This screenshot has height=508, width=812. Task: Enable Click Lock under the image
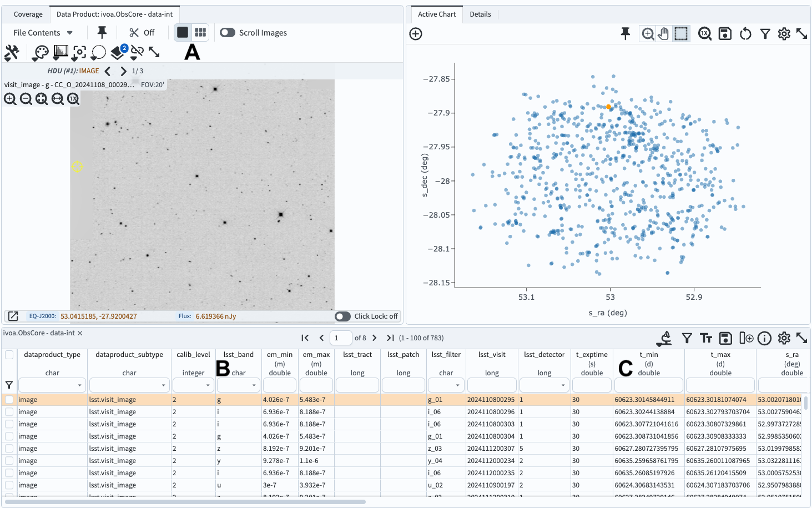click(x=342, y=316)
